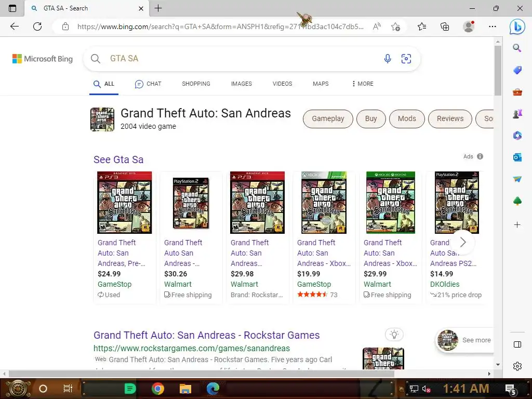Open Outlook in the Edge sidebar
Image resolution: width=532 pixels, height=399 pixels.
517,157
